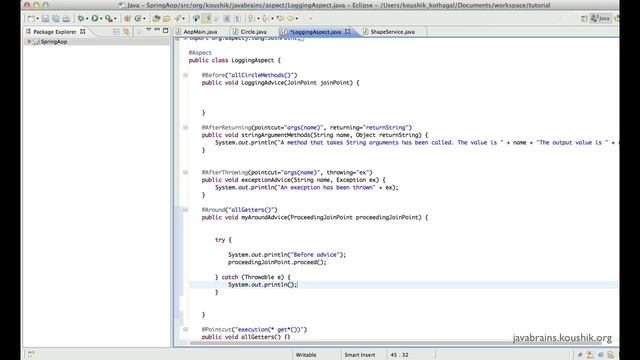Click the Print toolbar icon
The width and height of the screenshot is (640, 360).
[x=66, y=18]
